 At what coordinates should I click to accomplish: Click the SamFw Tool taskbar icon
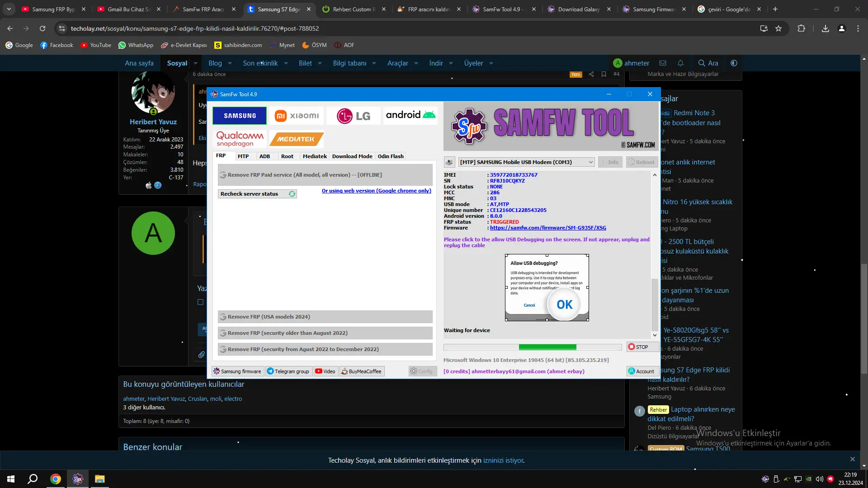click(78, 479)
